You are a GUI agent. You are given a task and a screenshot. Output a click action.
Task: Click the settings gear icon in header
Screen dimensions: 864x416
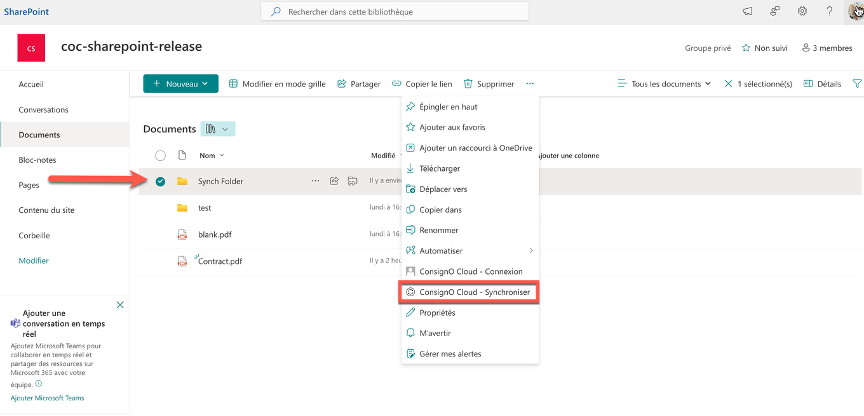pyautogui.click(x=802, y=11)
